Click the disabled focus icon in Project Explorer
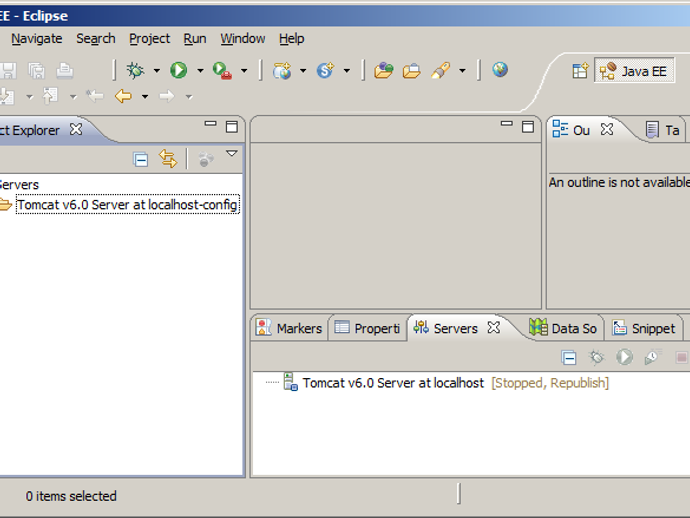Viewport: 690px width, 518px height. (206, 159)
